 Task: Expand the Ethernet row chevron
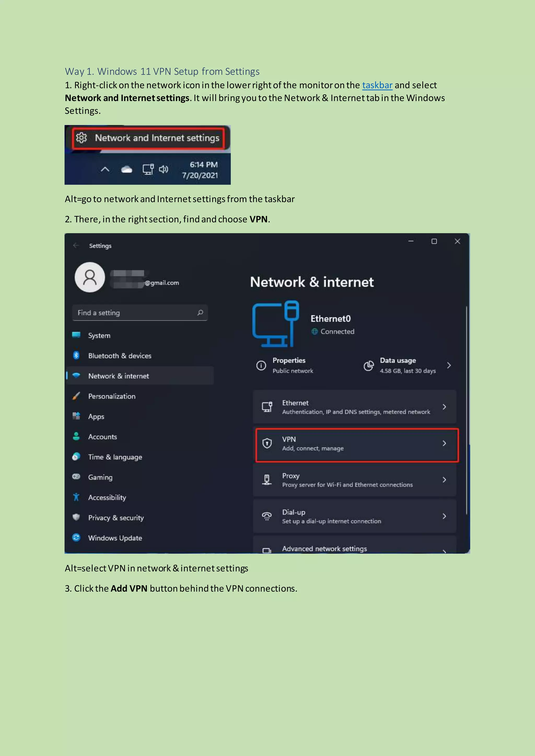(444, 407)
